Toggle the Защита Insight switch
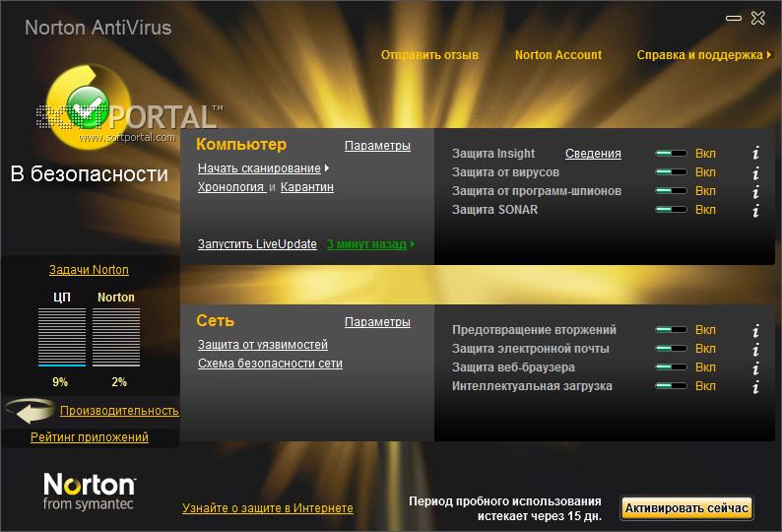782x532 pixels. (671, 154)
